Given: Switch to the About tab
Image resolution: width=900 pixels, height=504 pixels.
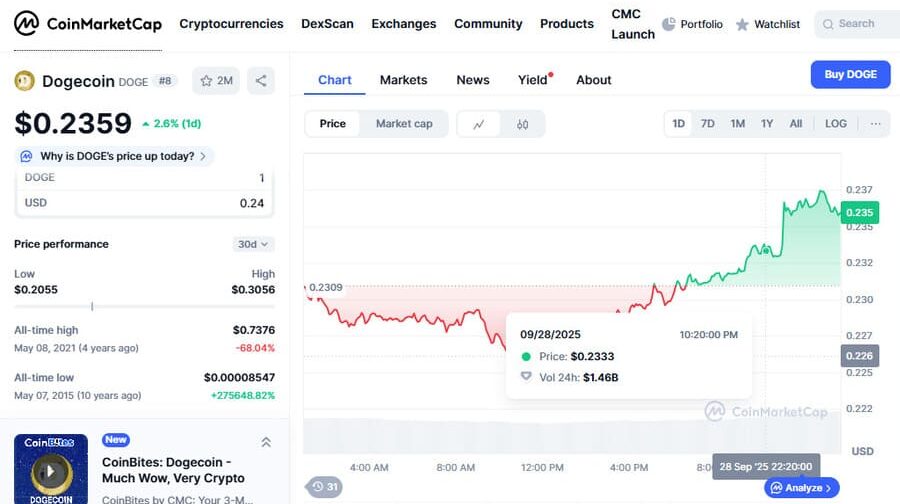Looking at the screenshot, I should pyautogui.click(x=593, y=80).
